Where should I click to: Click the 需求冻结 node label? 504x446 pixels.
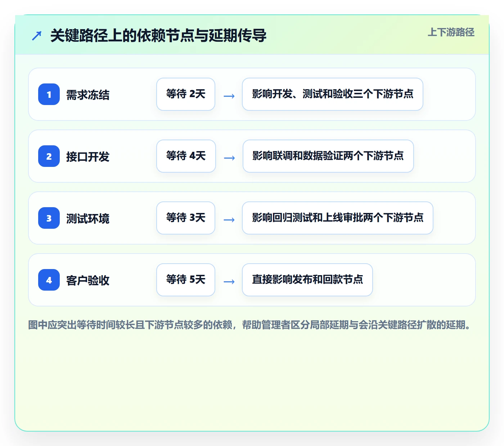pyautogui.click(x=88, y=95)
